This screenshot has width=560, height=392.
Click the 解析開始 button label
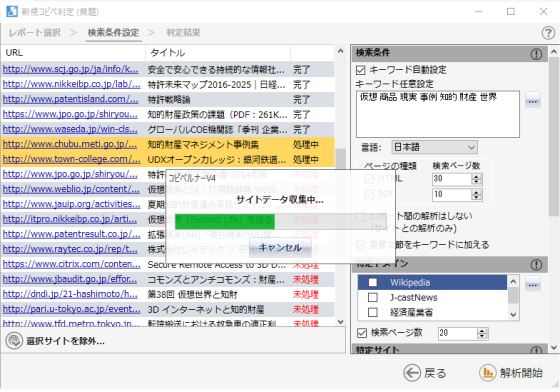521,373
